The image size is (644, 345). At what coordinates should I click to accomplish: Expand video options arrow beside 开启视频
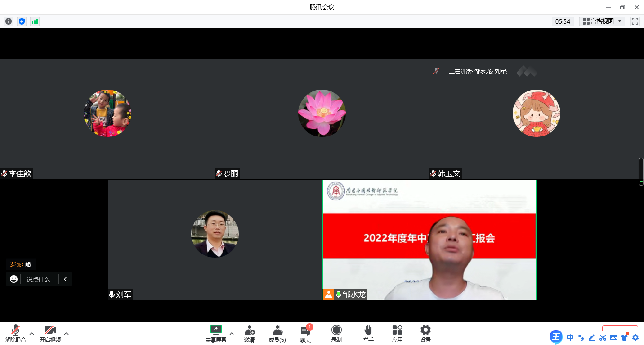coord(66,334)
